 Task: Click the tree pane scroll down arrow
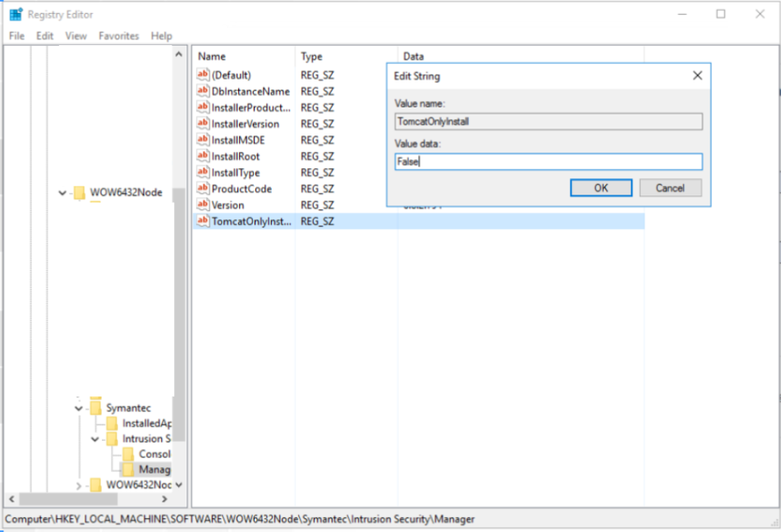click(179, 484)
